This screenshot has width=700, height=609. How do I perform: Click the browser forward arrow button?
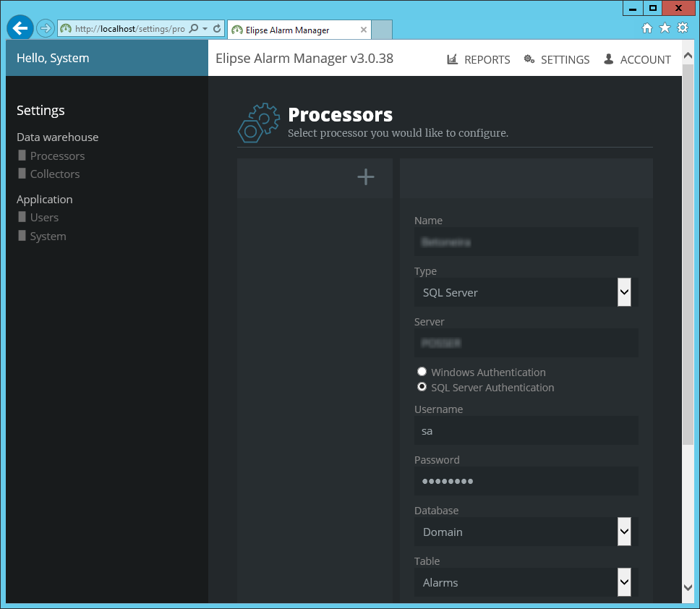tap(46, 29)
